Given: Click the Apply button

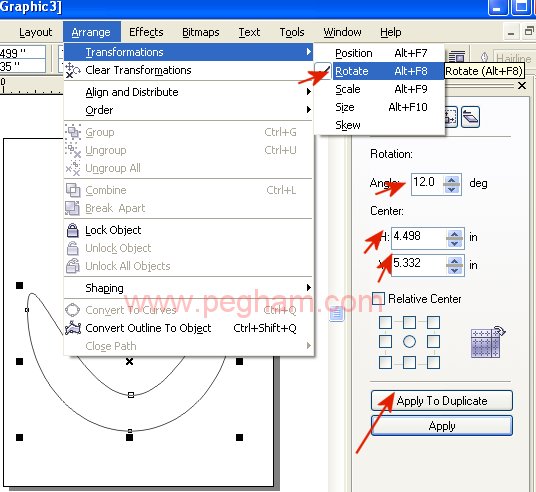Looking at the screenshot, I should [442, 426].
